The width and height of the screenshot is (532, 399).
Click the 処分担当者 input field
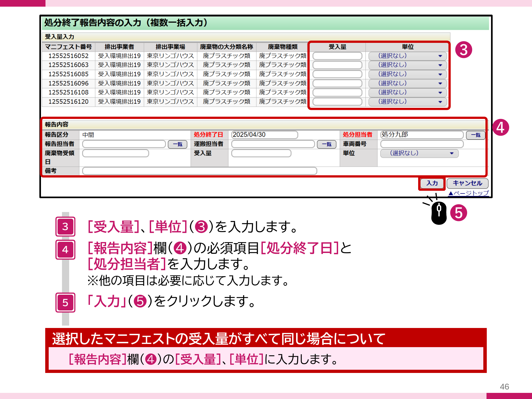(422, 135)
